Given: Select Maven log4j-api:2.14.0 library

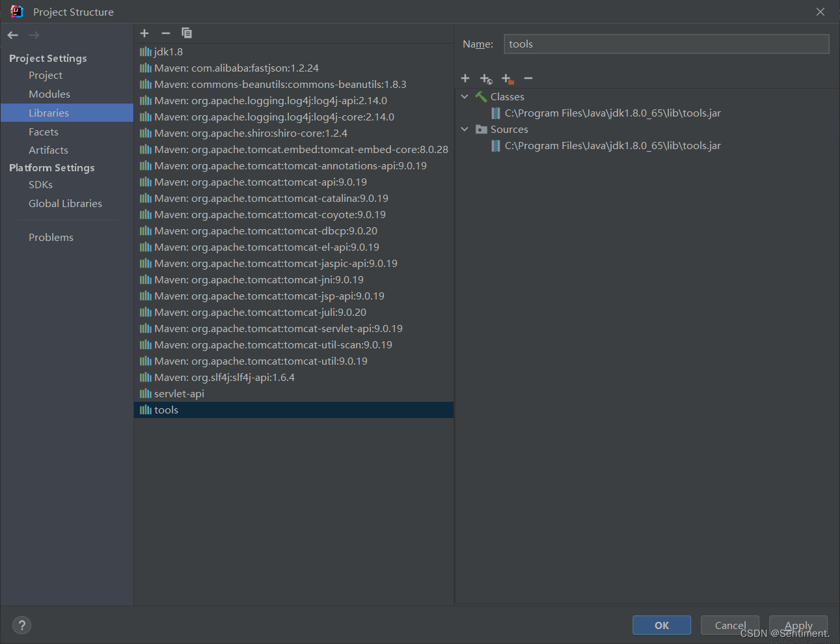Looking at the screenshot, I should (293, 100).
